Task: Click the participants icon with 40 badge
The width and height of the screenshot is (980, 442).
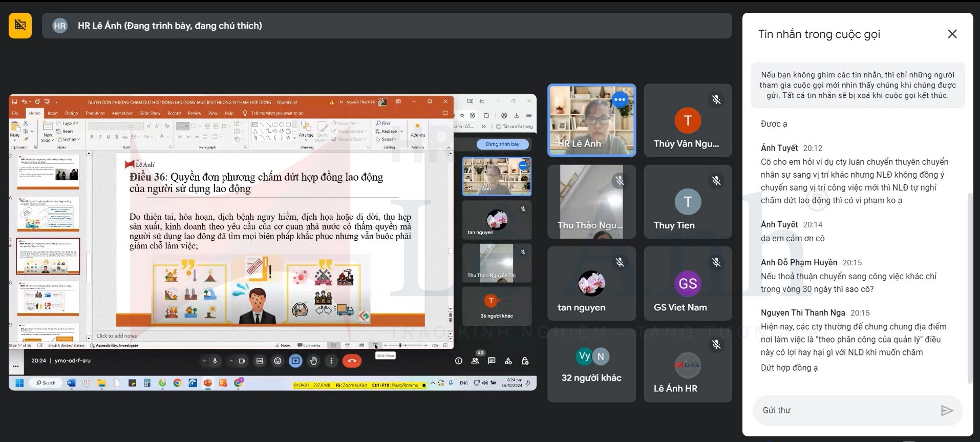Action: point(475,361)
